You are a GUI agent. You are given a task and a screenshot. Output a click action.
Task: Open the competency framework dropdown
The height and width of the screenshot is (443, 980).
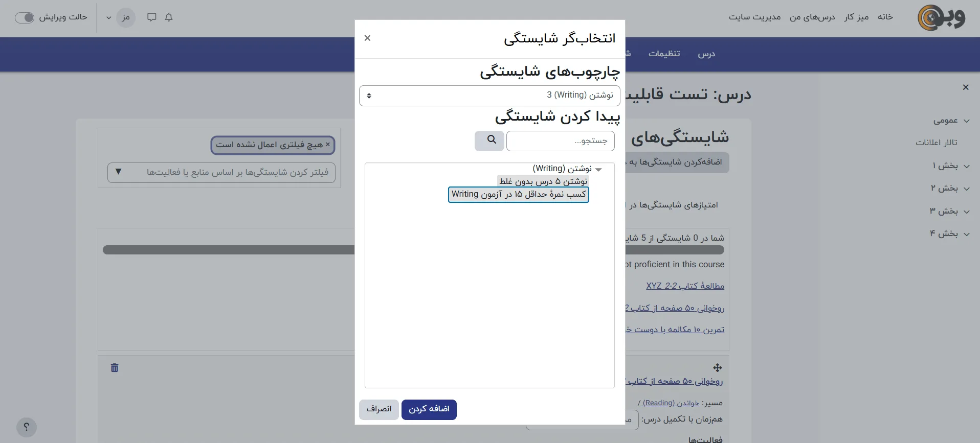coord(489,96)
